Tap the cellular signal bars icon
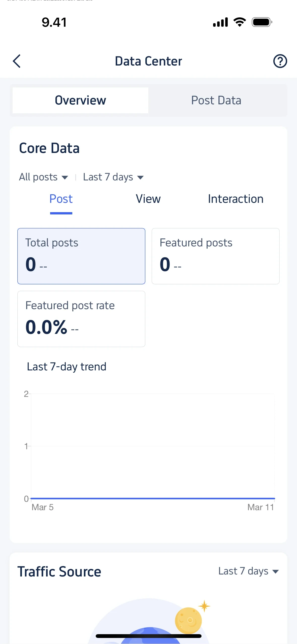 (220, 22)
